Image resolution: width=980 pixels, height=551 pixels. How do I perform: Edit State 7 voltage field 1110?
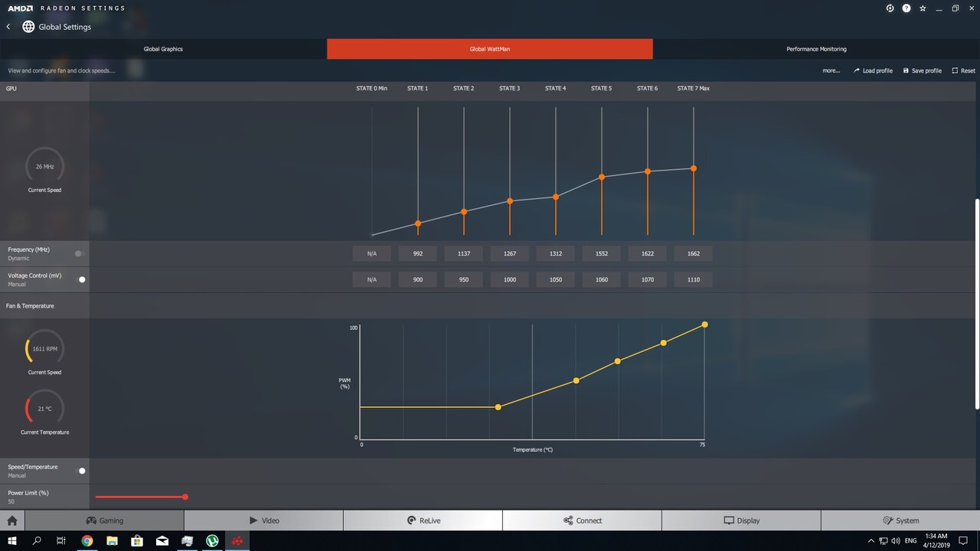694,279
